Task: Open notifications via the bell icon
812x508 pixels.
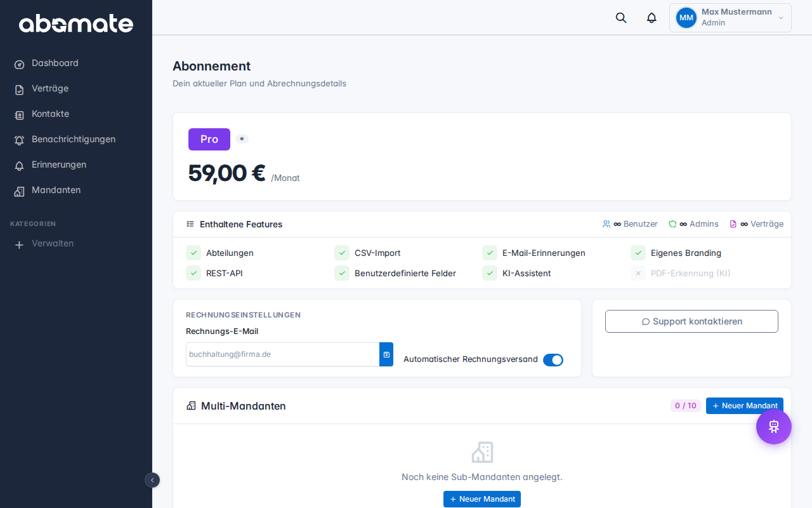Action: pos(651,18)
